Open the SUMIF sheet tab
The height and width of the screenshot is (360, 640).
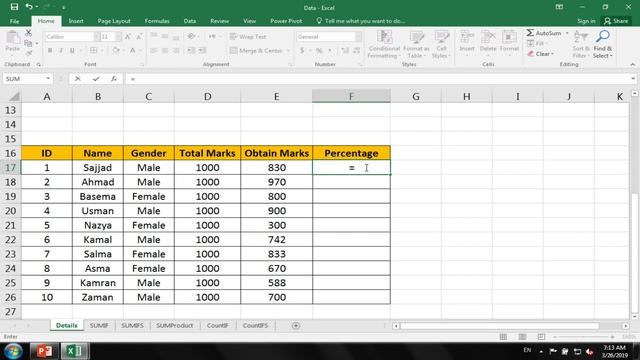99,325
